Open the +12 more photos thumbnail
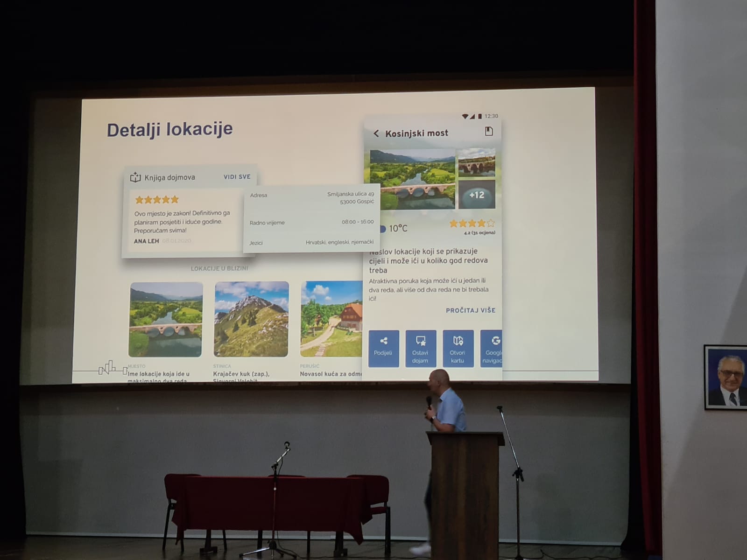 click(x=476, y=195)
